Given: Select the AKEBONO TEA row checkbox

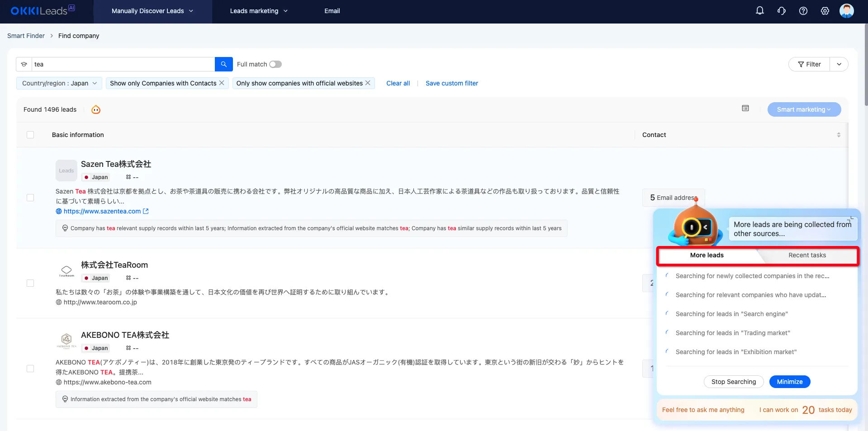Looking at the screenshot, I should point(30,369).
